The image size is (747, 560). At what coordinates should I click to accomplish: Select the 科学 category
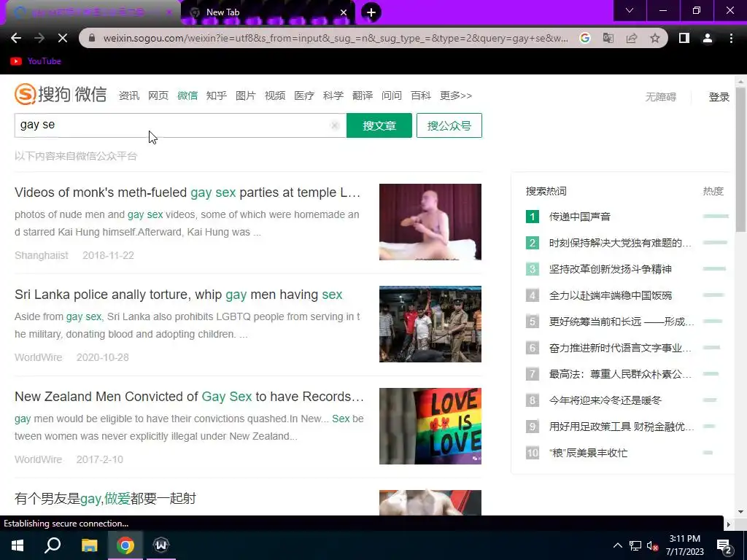point(333,96)
